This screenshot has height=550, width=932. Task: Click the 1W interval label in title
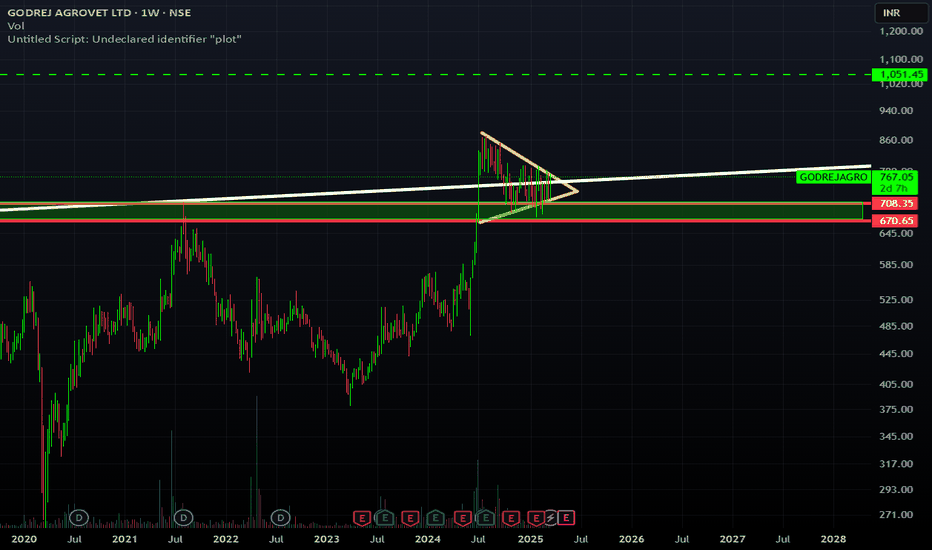(150, 12)
